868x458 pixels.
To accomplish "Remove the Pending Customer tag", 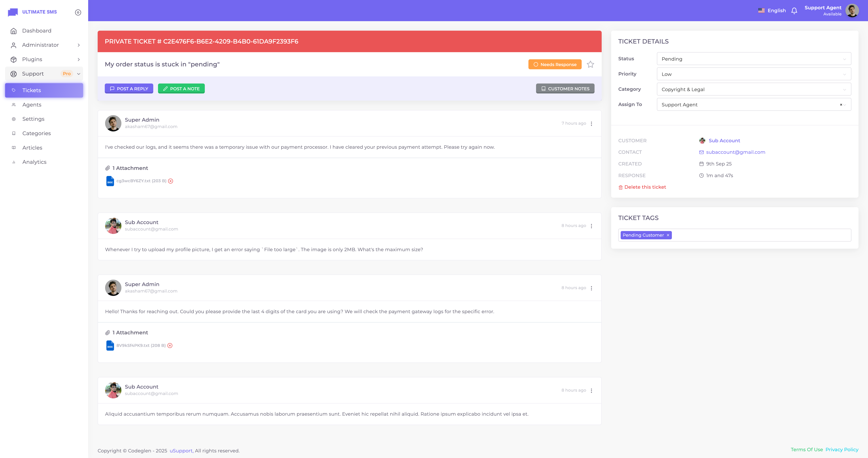I will click(x=668, y=235).
